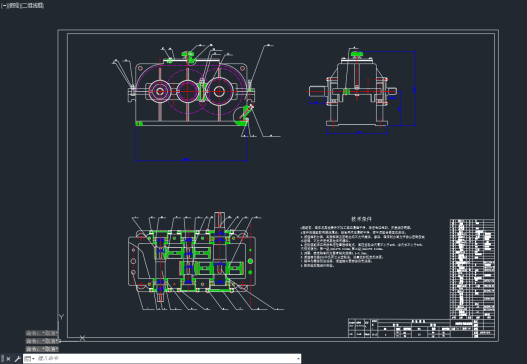Open command line customize wrench menu
This screenshot has height=364, width=527.
(x=17, y=359)
